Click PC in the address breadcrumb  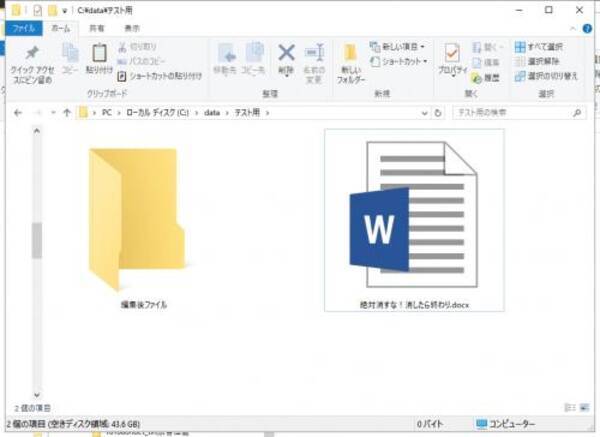coord(107,113)
